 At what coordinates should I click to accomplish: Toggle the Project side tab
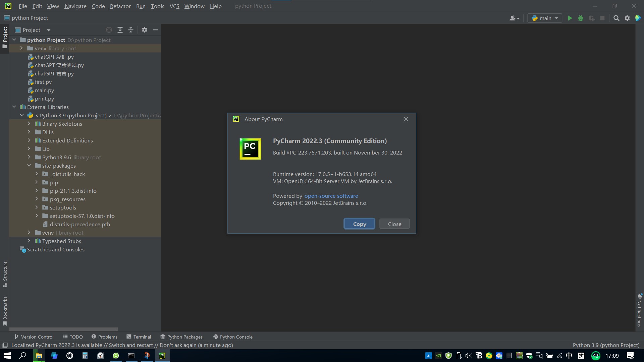pos(5,38)
